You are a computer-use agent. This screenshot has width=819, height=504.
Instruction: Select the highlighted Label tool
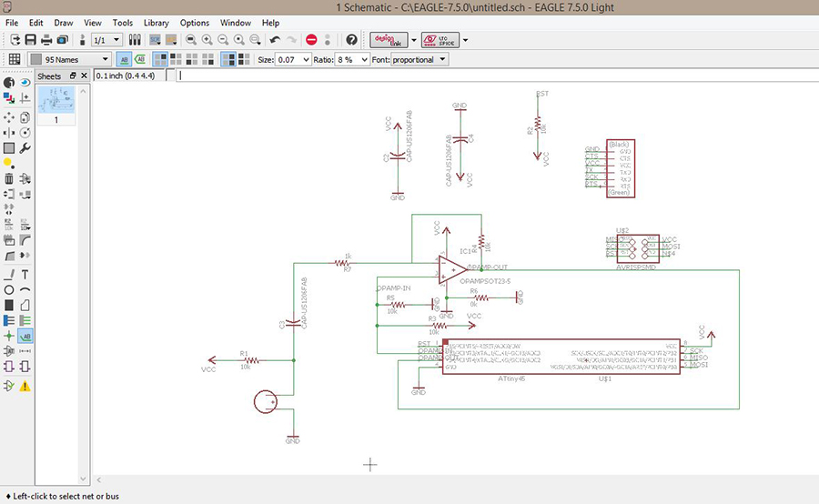pyautogui.click(x=25, y=336)
